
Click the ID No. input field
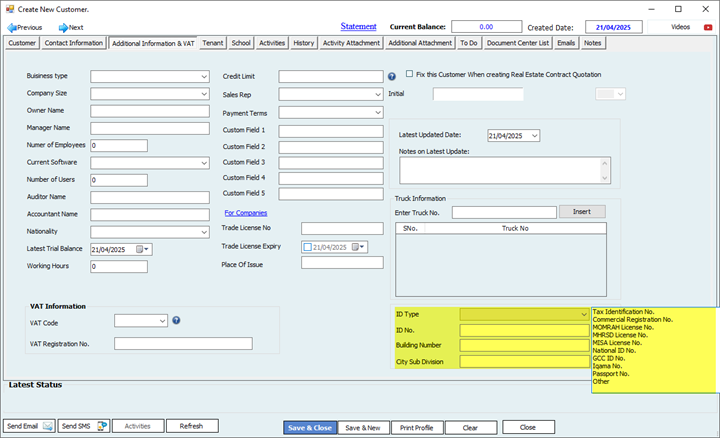524,331
